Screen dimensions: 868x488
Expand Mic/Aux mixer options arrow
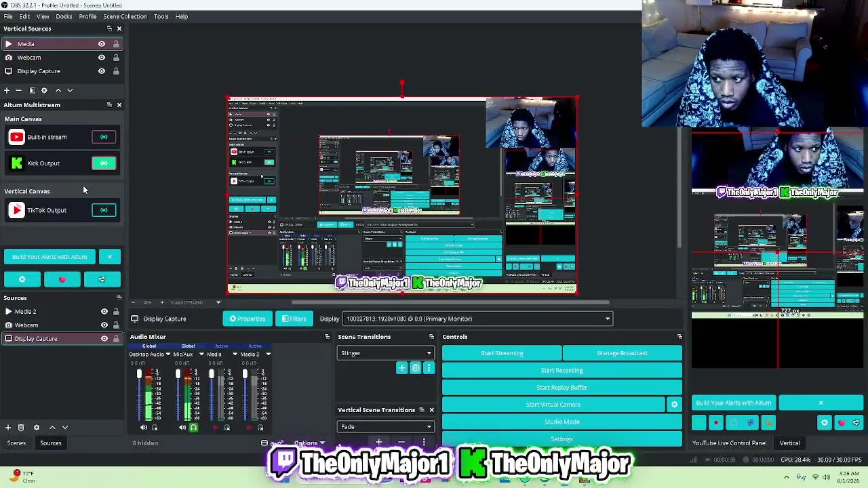click(x=201, y=354)
